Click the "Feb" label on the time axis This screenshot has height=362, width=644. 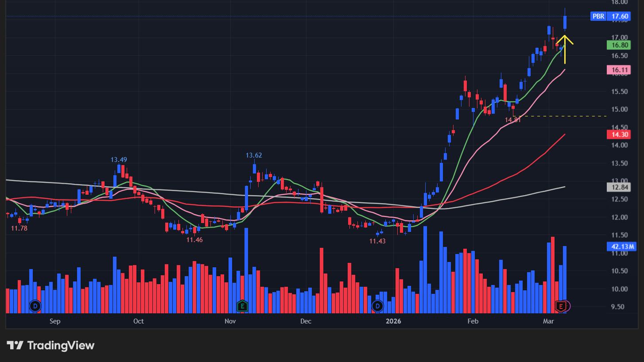pyautogui.click(x=473, y=321)
